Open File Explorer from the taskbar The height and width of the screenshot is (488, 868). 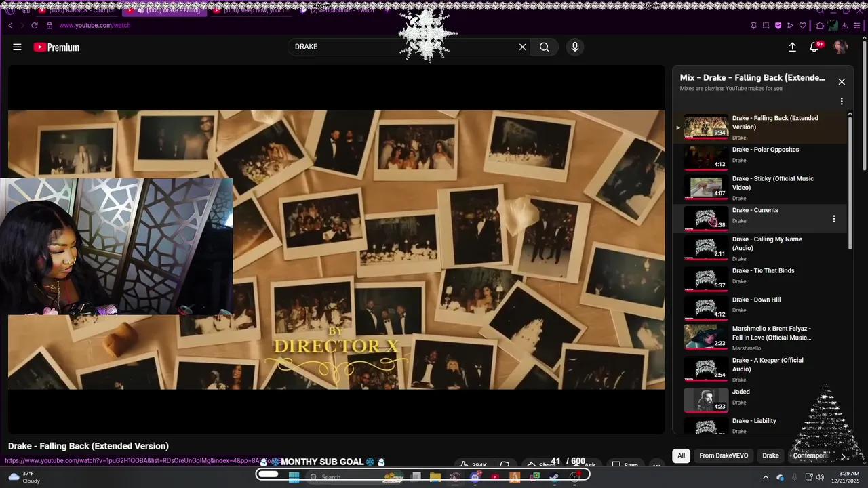pos(435,477)
